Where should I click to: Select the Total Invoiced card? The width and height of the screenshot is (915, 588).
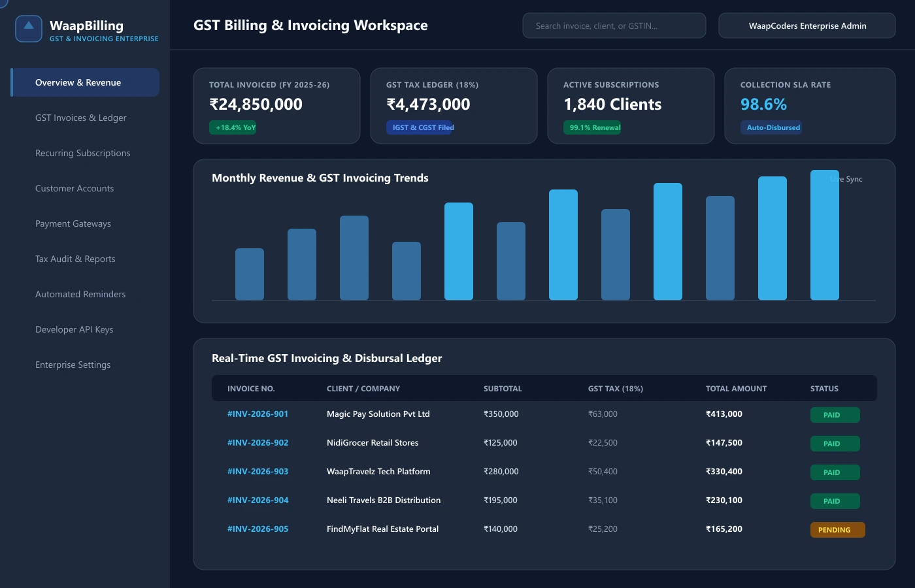(276, 106)
